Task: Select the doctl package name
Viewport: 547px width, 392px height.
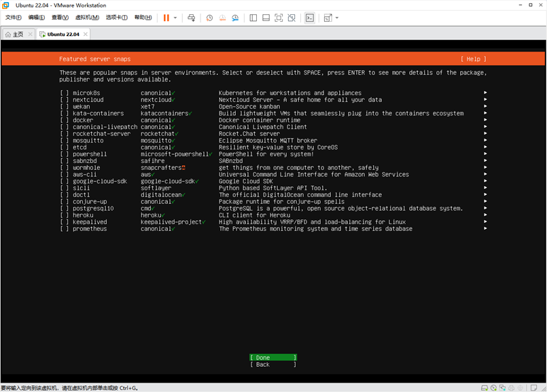Action: tap(82, 195)
